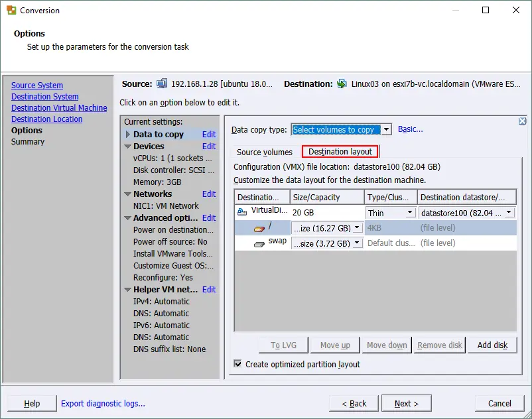Open the Thin disk type dropdown
This screenshot has height=419, width=532.
(x=410, y=212)
